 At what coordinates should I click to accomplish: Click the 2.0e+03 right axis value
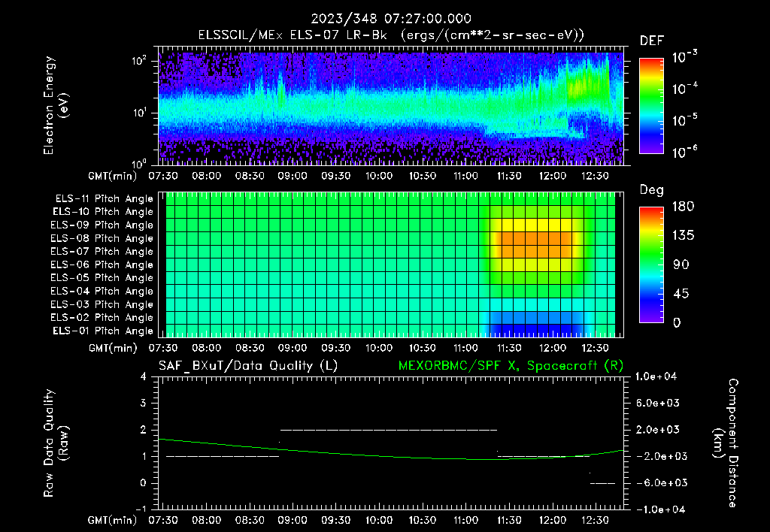pos(657,430)
